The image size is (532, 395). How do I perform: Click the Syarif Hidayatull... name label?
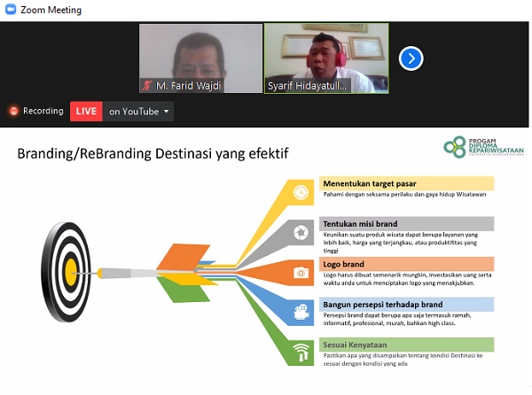[307, 86]
